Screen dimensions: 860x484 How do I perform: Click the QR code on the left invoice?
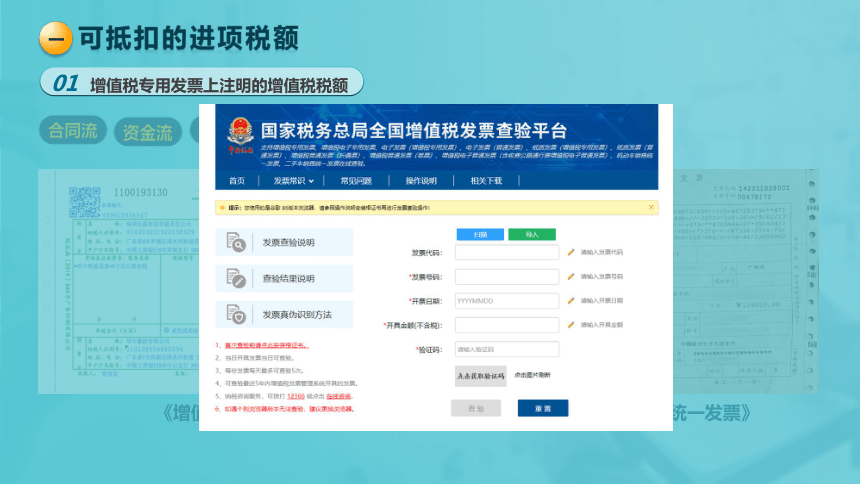(x=84, y=202)
